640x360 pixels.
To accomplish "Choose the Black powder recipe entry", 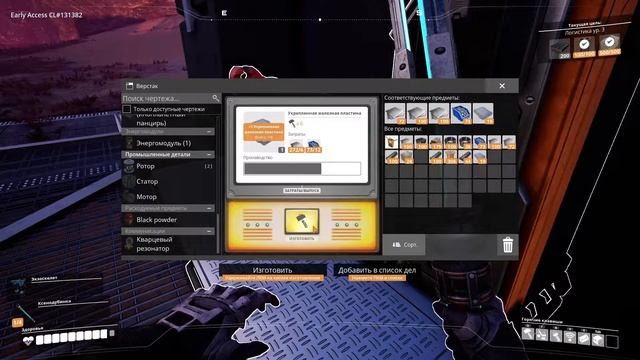I will pyautogui.click(x=169, y=220).
